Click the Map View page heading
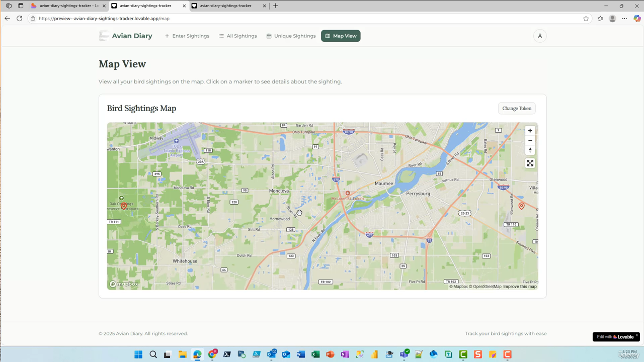Viewport: 644px width, 362px height. (x=122, y=64)
